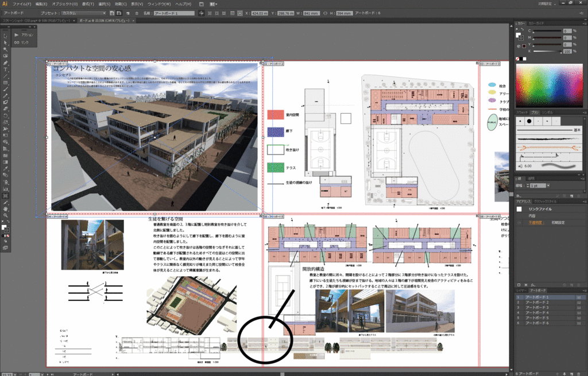The image size is (588, 376).
Task: Set color to None in the Color panel
Action: pos(517,59)
